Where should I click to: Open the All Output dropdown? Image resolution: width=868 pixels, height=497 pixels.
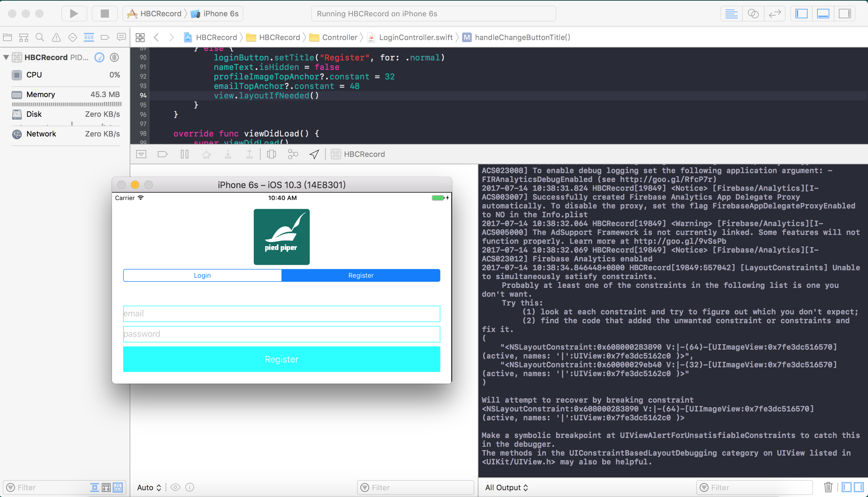coord(506,487)
